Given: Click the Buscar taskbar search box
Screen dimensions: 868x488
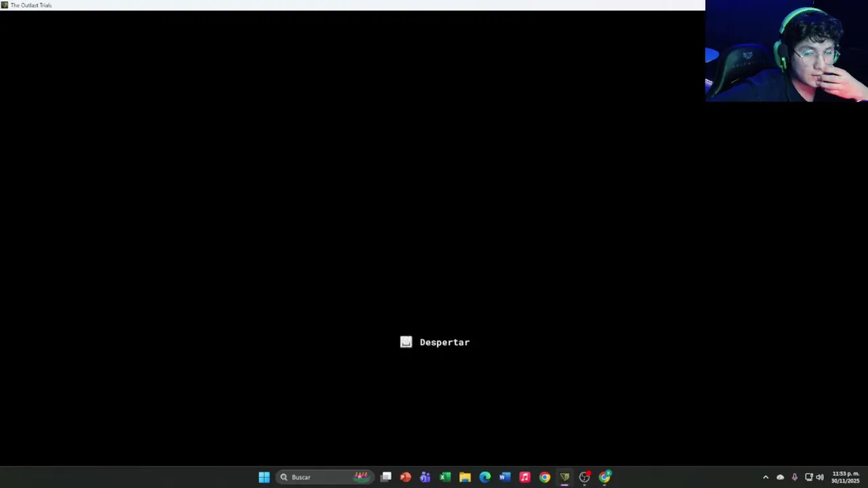Looking at the screenshot, I should 325,477.
